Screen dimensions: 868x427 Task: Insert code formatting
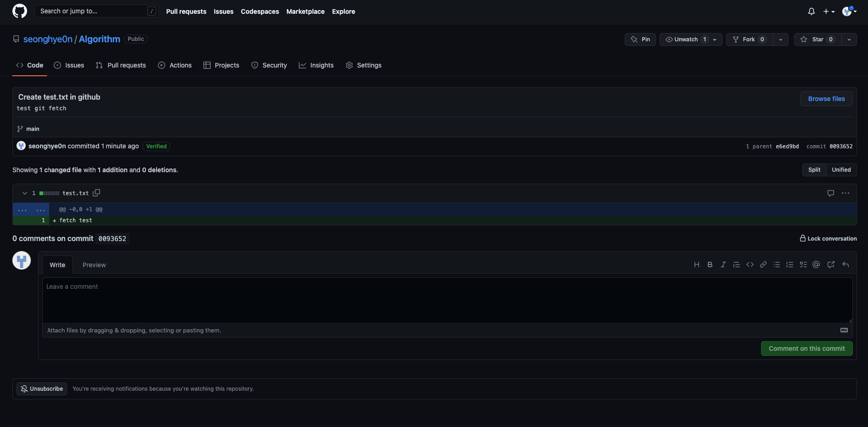[750, 264]
